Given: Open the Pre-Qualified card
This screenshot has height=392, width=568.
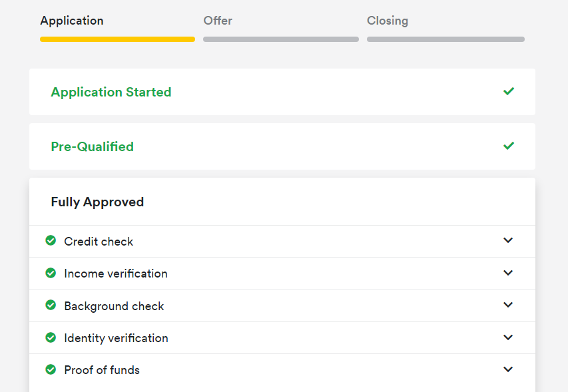Looking at the screenshot, I should [282, 146].
